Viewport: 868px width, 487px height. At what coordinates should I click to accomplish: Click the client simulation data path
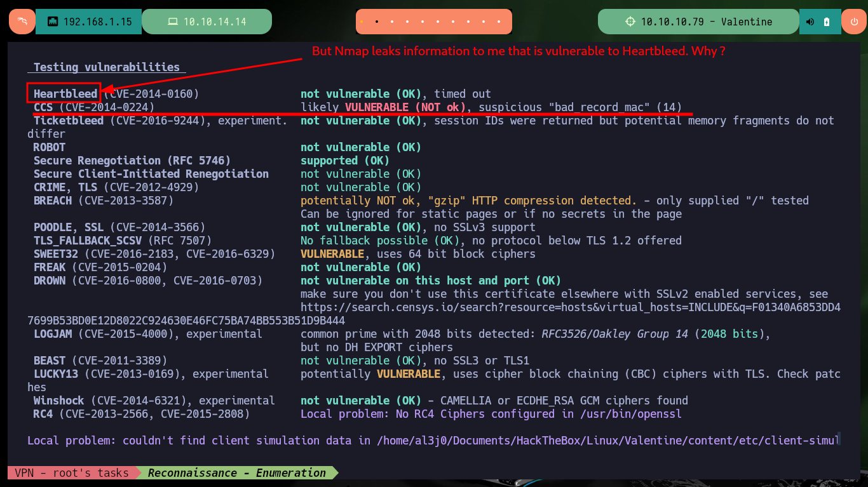click(x=609, y=441)
